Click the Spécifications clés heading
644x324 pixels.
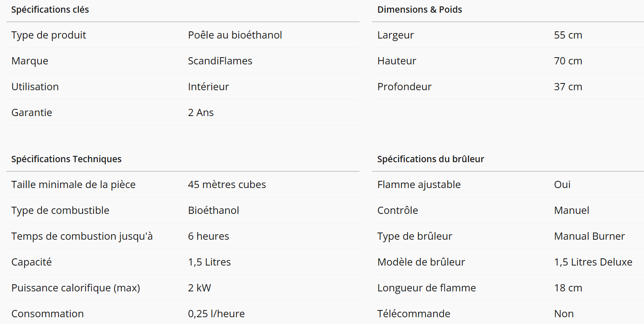click(50, 10)
